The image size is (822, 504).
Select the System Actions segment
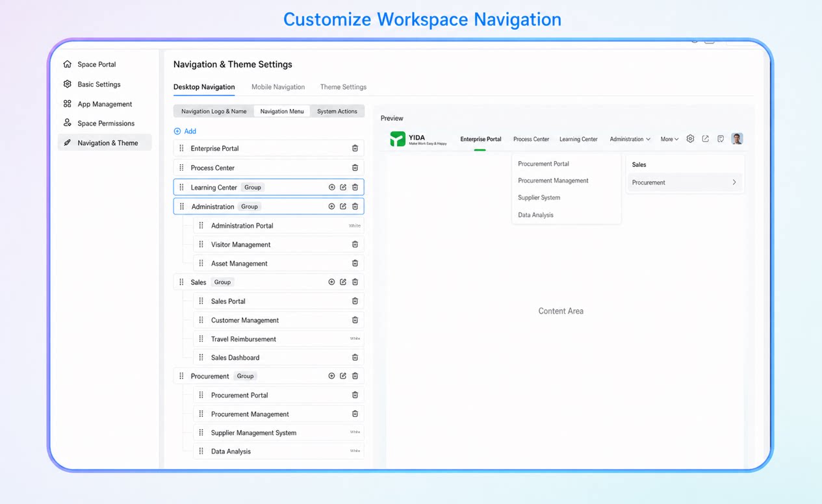pos(337,111)
